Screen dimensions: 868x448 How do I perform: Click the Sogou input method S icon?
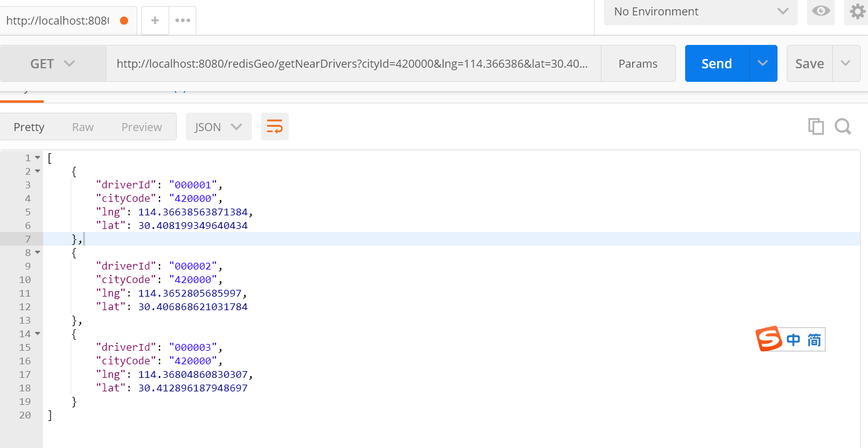pos(769,339)
